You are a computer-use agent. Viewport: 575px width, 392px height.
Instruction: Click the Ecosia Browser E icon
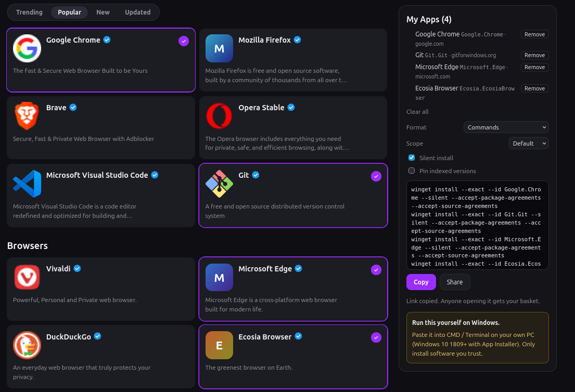(219, 345)
